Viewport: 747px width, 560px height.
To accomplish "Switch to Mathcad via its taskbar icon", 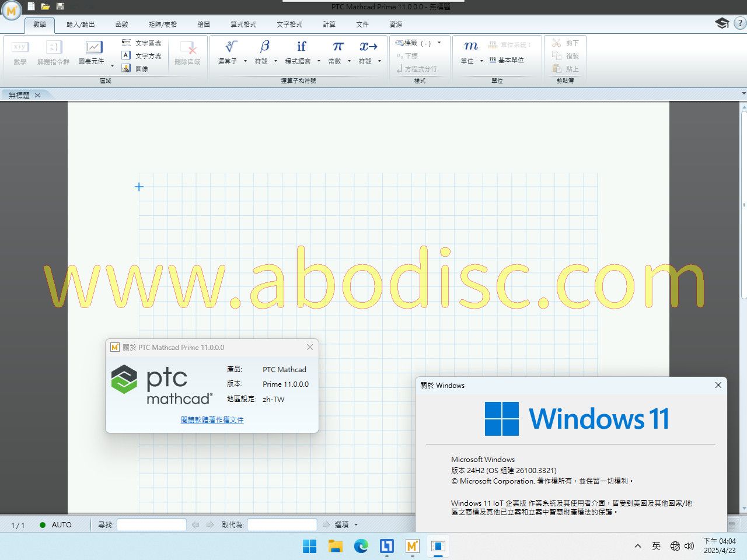I will pyautogui.click(x=413, y=546).
